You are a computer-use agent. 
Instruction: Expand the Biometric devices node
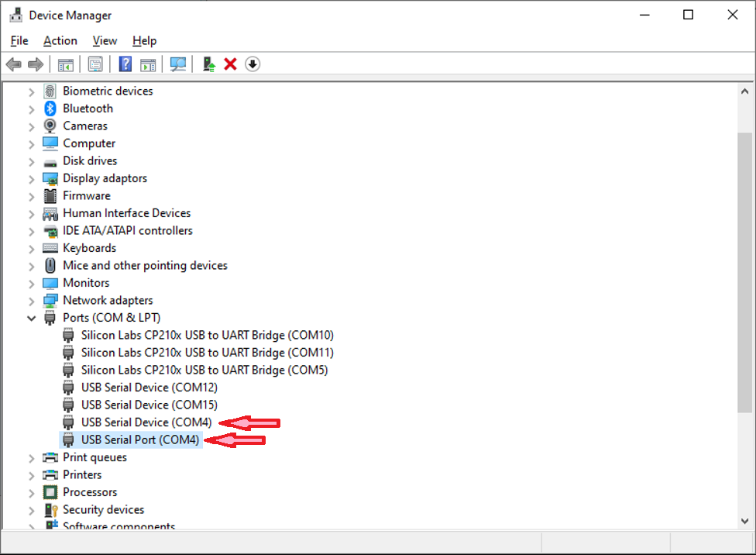point(31,91)
